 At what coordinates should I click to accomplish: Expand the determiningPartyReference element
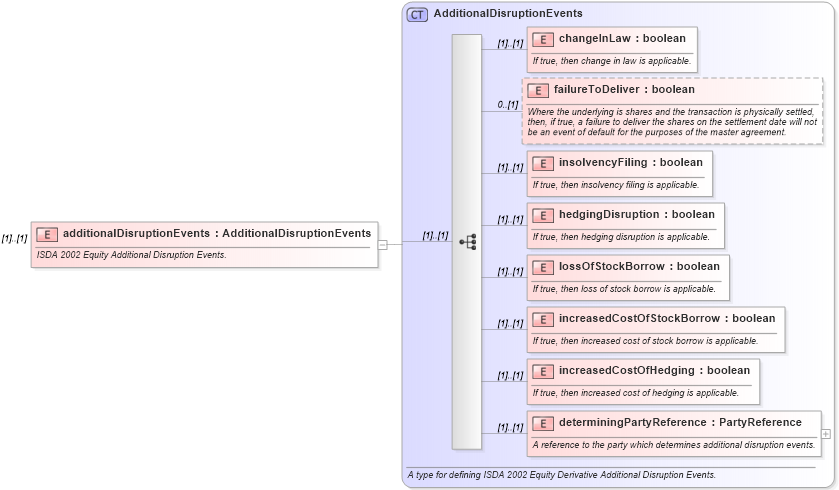(826, 434)
